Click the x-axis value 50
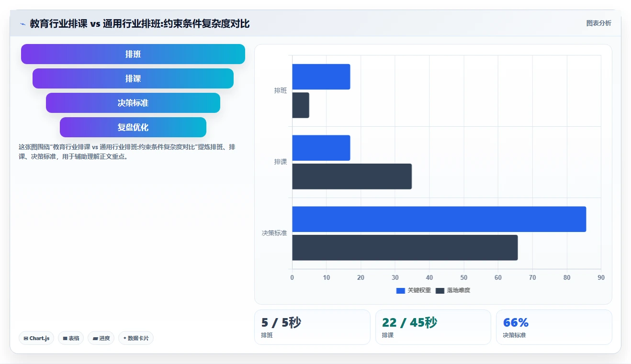 click(463, 277)
